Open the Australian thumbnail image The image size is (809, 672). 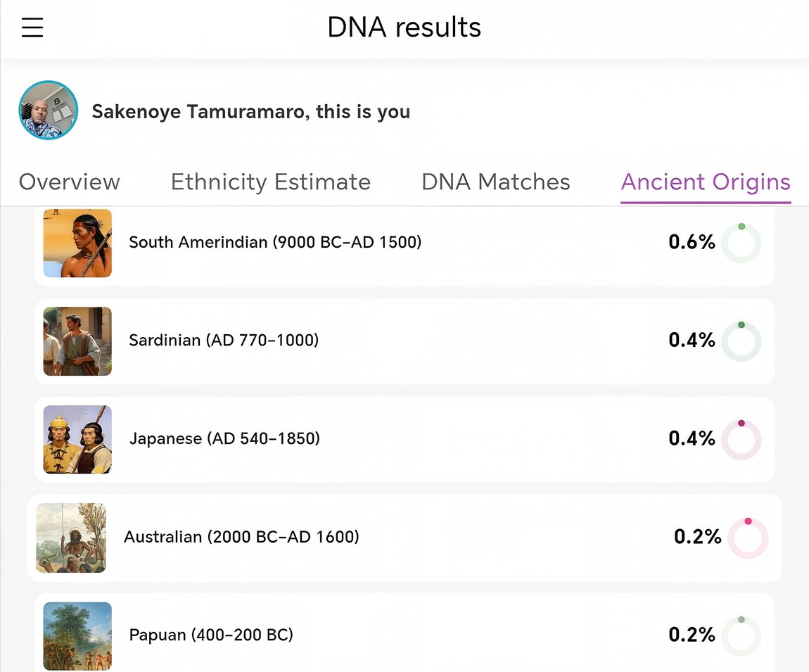point(71,538)
